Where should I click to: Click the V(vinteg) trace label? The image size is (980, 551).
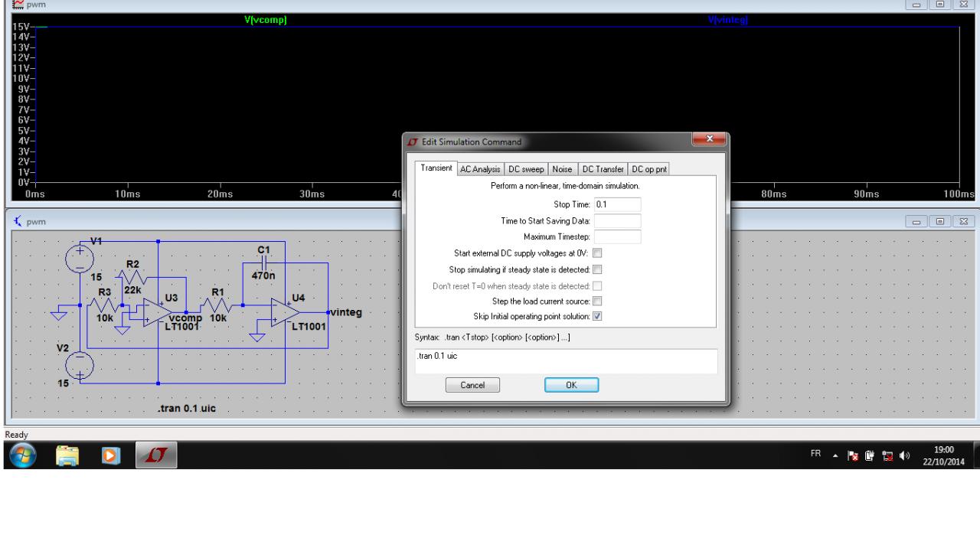(x=729, y=20)
